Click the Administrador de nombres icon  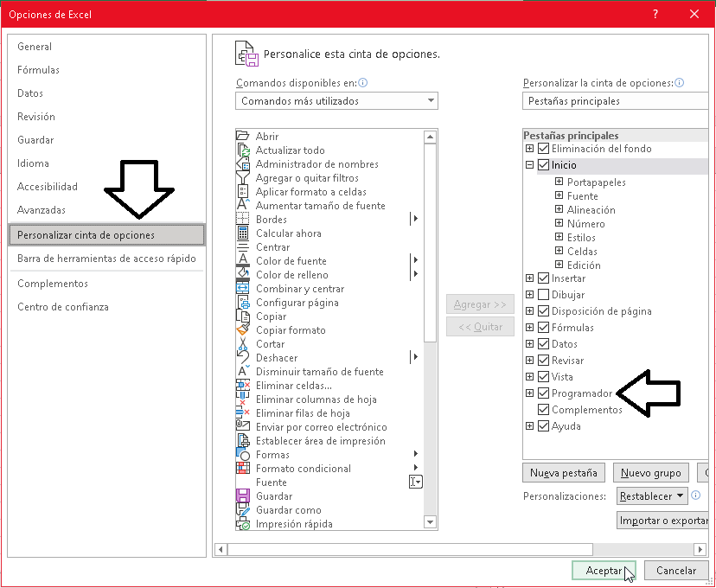(x=243, y=164)
